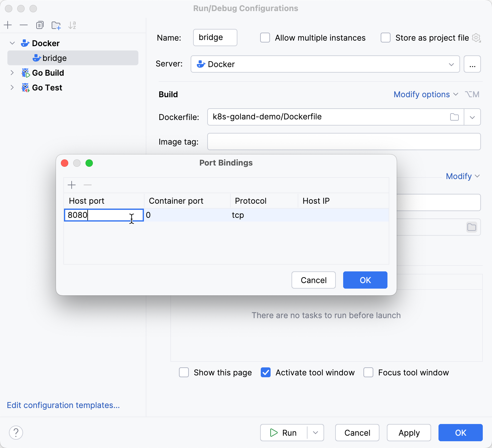
Task: Disable Activate tool window
Action: (x=266, y=372)
